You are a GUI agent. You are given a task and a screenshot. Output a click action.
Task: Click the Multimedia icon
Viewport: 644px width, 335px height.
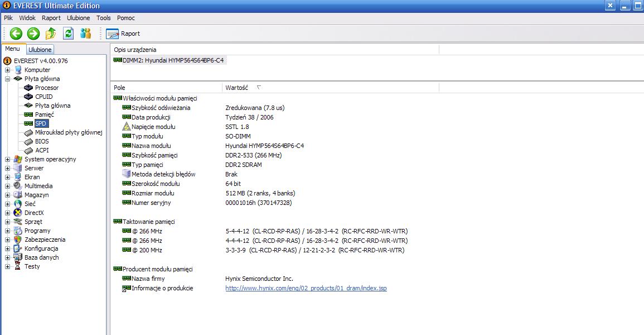(18, 186)
